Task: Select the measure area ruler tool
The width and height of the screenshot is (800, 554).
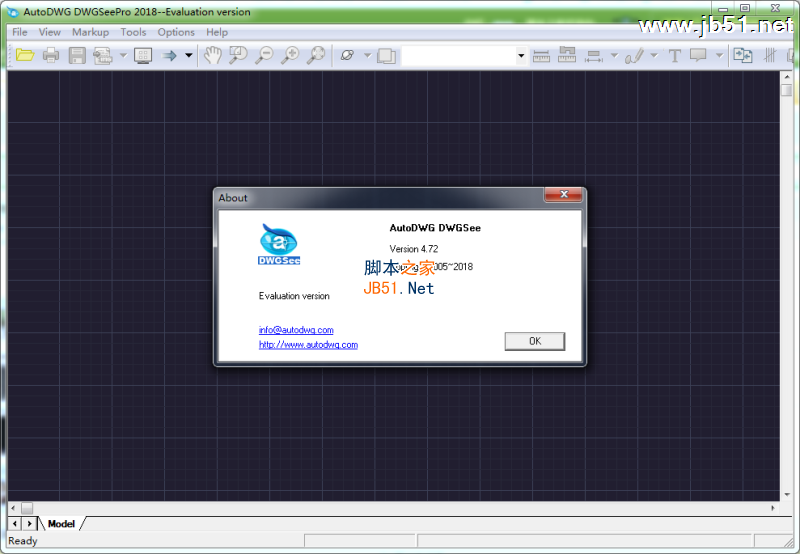Action: (x=567, y=55)
